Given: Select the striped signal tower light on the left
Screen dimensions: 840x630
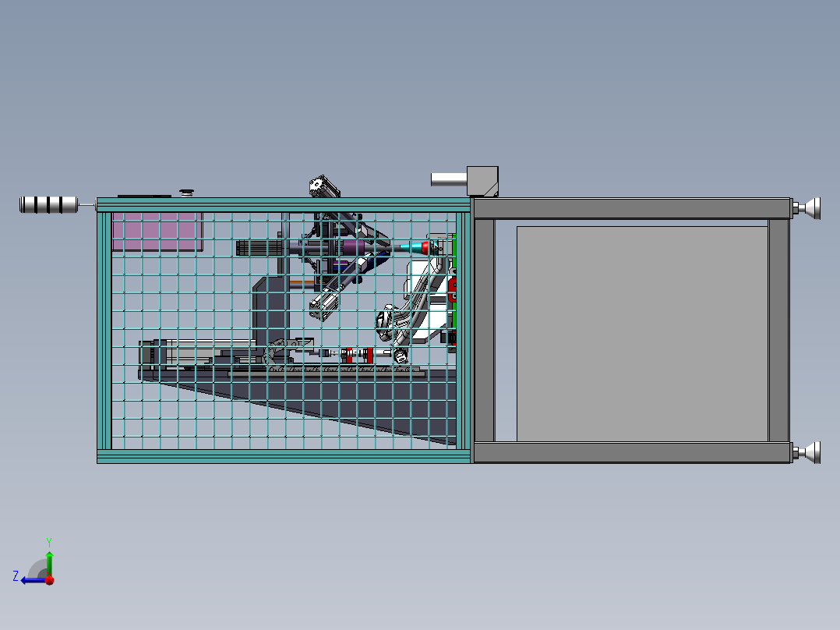Looking at the screenshot, I should click(x=48, y=205).
